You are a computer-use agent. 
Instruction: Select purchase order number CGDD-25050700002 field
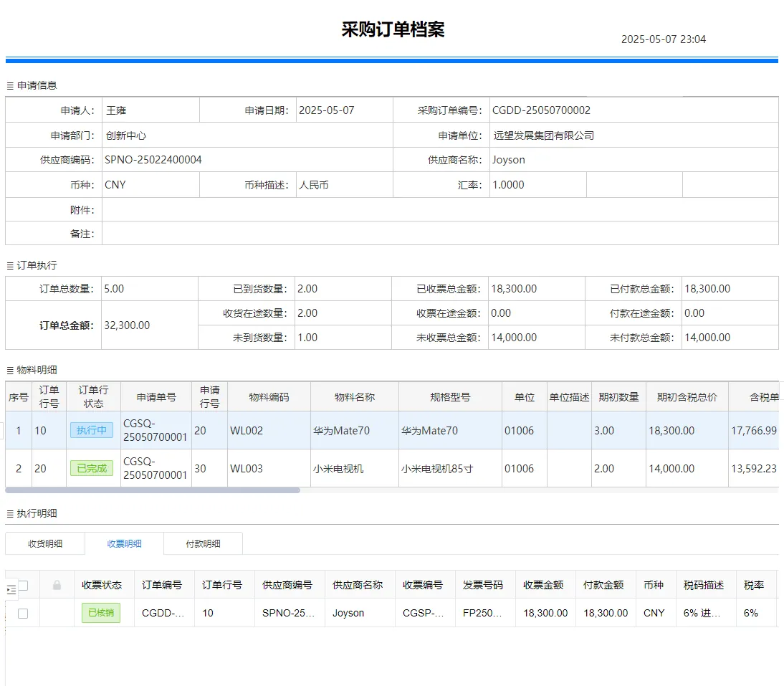click(x=634, y=110)
